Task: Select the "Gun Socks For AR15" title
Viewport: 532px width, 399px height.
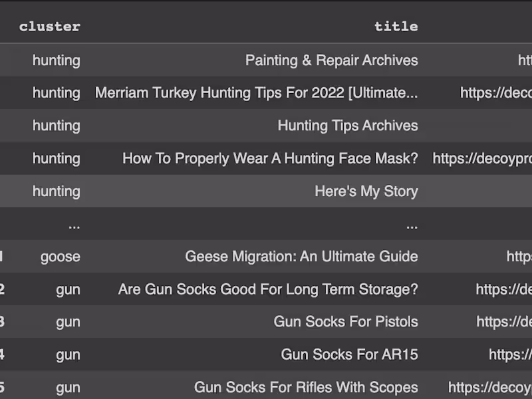Action: point(349,354)
